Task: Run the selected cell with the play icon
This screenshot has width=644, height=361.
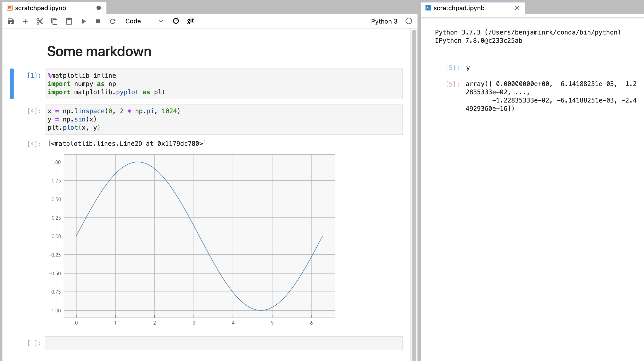Action: [x=84, y=21]
